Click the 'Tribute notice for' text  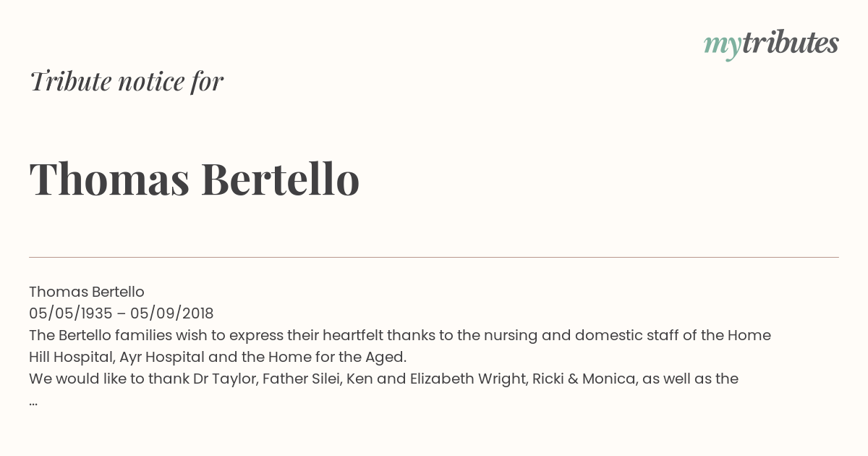click(127, 81)
